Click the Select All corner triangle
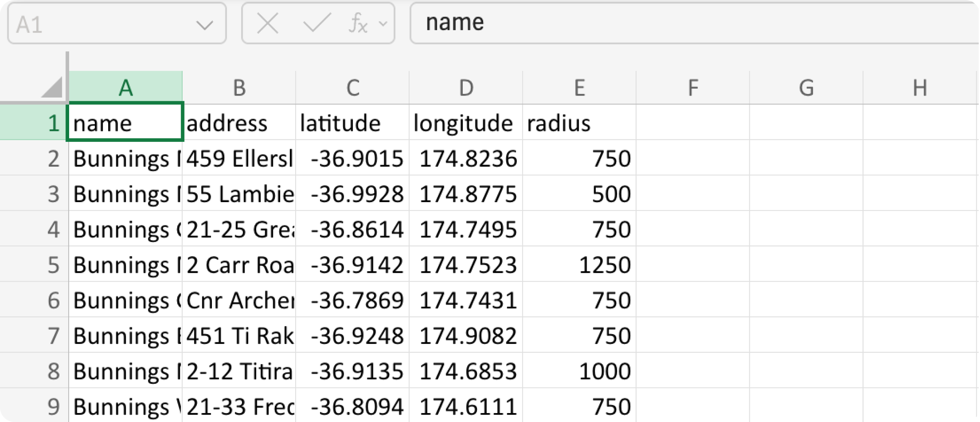 point(52,87)
